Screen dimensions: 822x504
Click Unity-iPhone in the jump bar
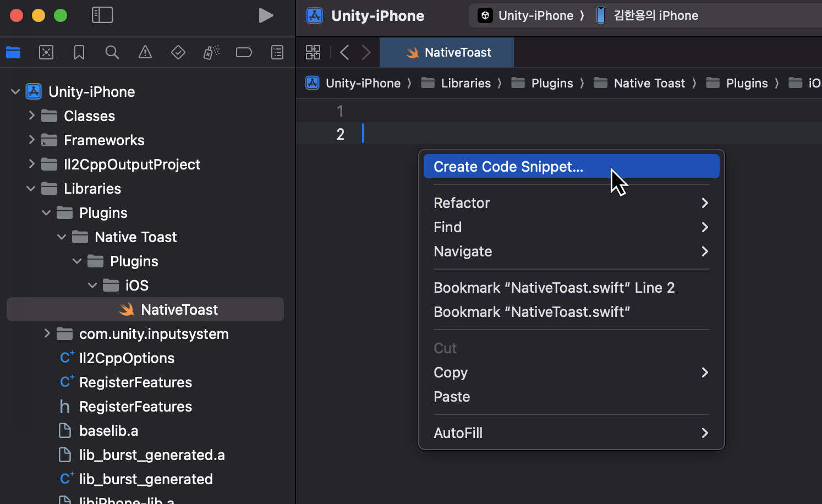click(363, 83)
